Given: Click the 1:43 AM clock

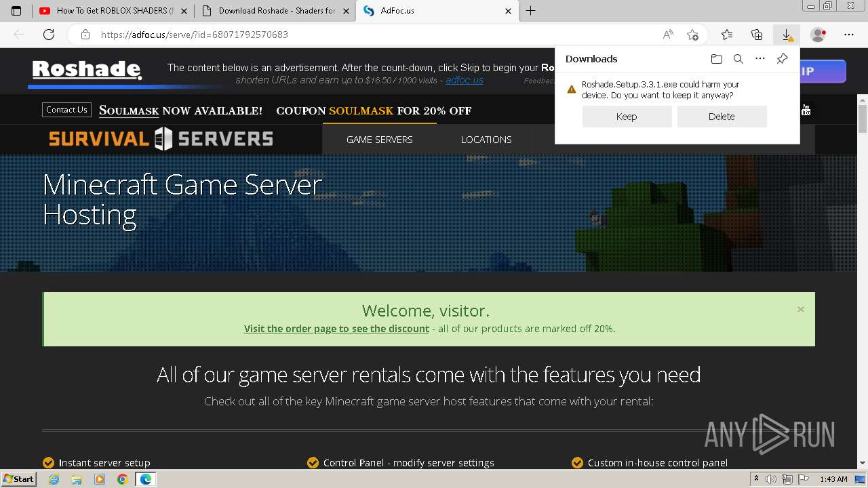Looking at the screenshot, I should pyautogui.click(x=833, y=479).
